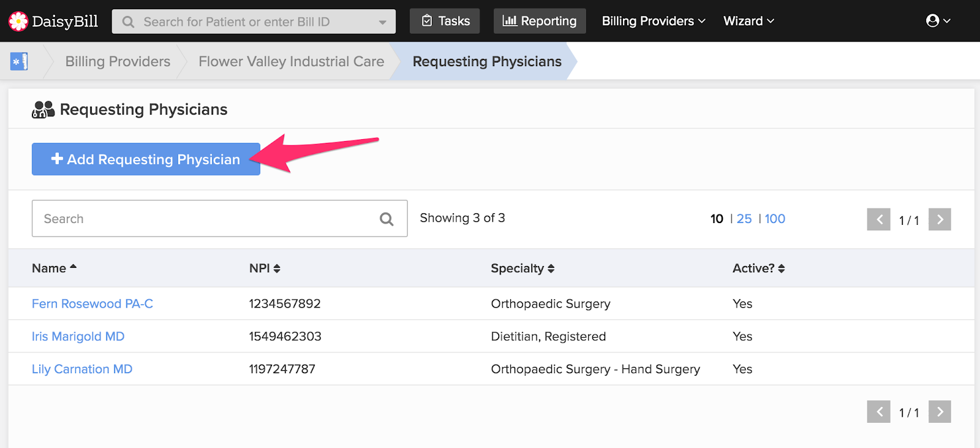This screenshot has height=448, width=980.
Task: Open the patient search dropdown arrow
Action: click(x=382, y=22)
